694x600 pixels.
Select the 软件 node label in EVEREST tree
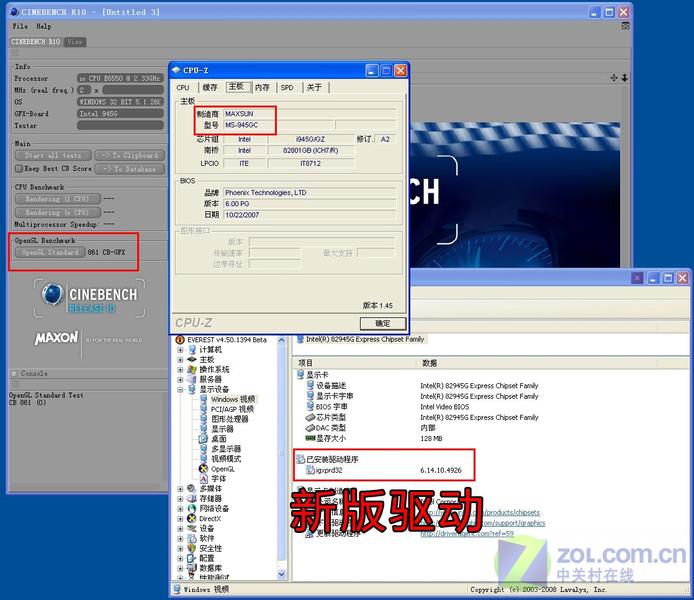pyautogui.click(x=207, y=538)
